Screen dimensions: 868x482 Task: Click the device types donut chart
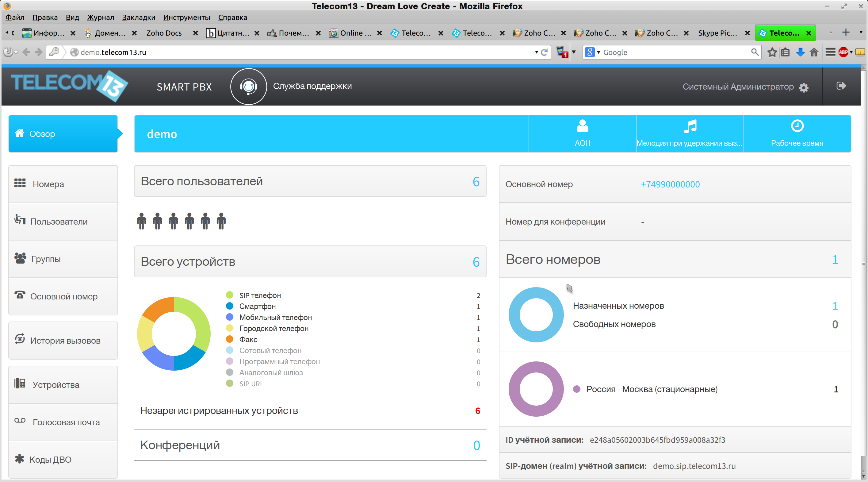pyautogui.click(x=174, y=334)
